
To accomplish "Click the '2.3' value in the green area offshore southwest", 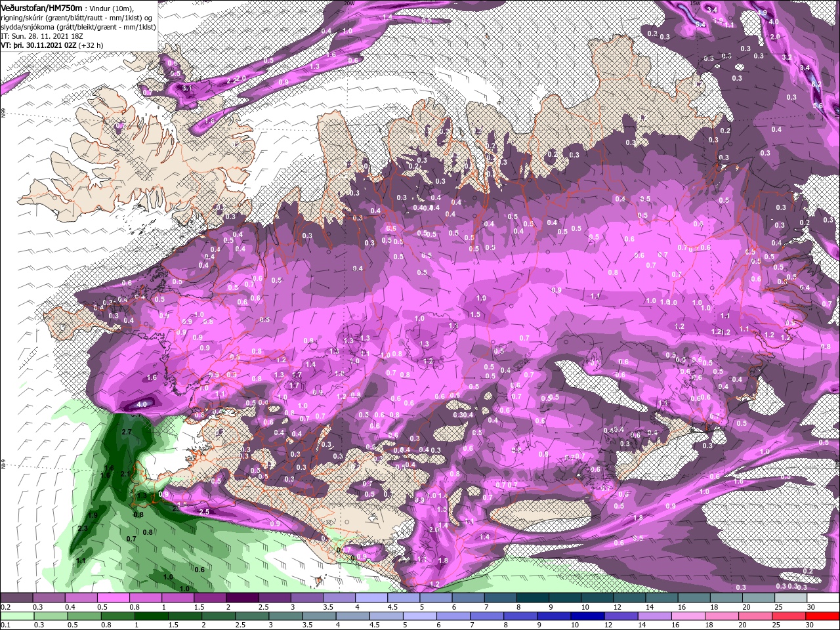I will [83, 528].
